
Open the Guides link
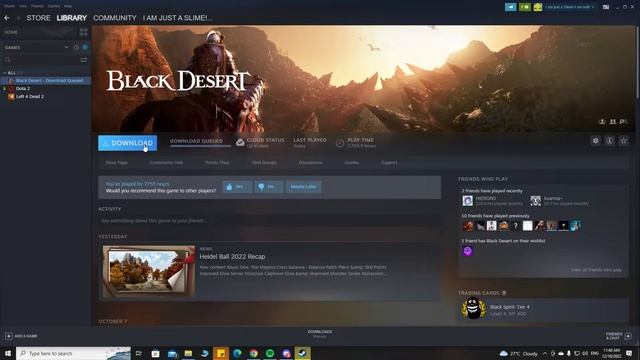coord(352,162)
